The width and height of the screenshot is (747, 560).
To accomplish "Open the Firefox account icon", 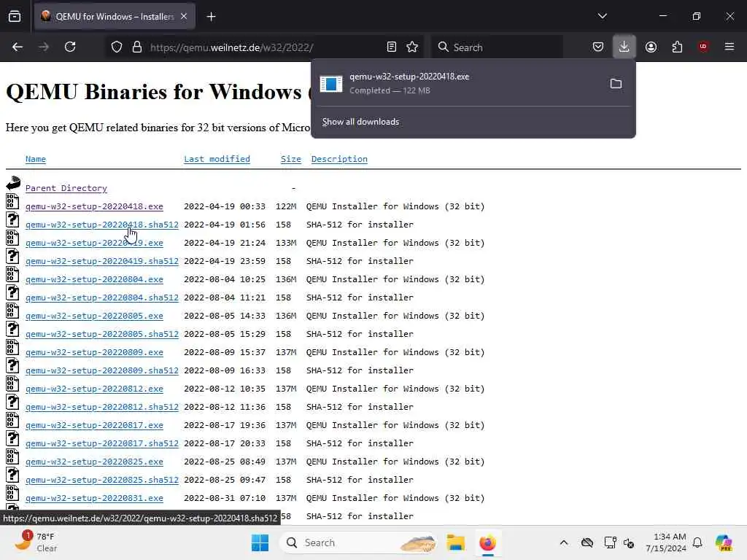I will click(x=651, y=47).
